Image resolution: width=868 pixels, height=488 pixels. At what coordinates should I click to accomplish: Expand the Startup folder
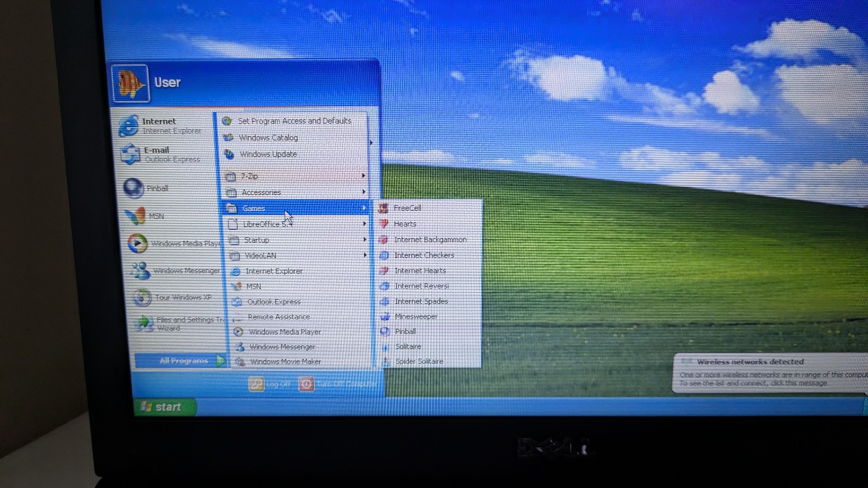298,240
